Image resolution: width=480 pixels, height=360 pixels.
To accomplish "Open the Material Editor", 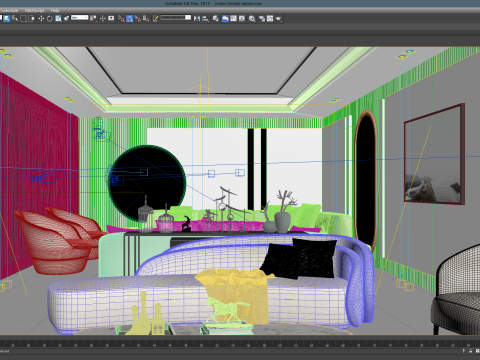I will 252,18.
